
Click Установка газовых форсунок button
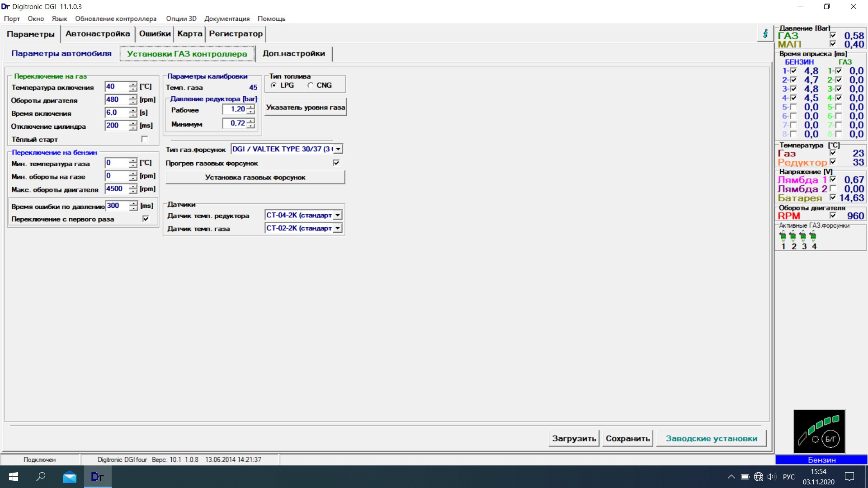pyautogui.click(x=255, y=177)
